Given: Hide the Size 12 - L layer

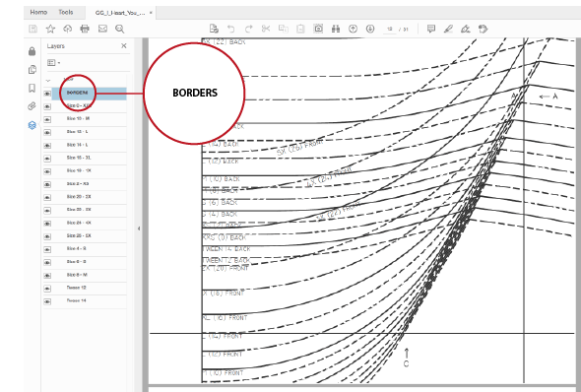Looking at the screenshot, I should click(x=47, y=133).
